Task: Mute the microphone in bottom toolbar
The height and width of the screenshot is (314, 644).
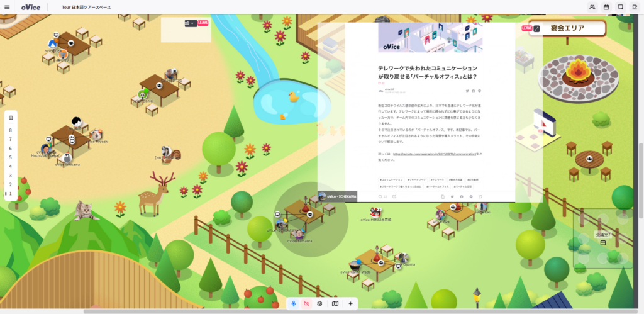Action: (x=293, y=304)
